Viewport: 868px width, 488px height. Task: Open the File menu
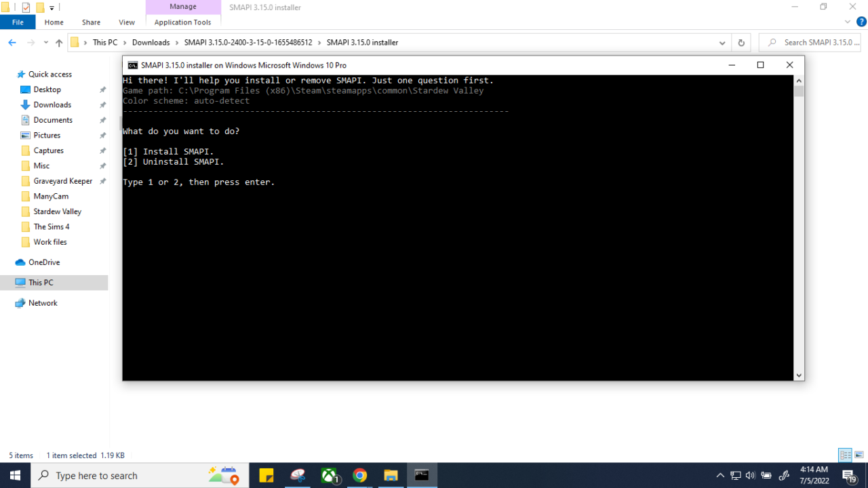pyautogui.click(x=18, y=22)
